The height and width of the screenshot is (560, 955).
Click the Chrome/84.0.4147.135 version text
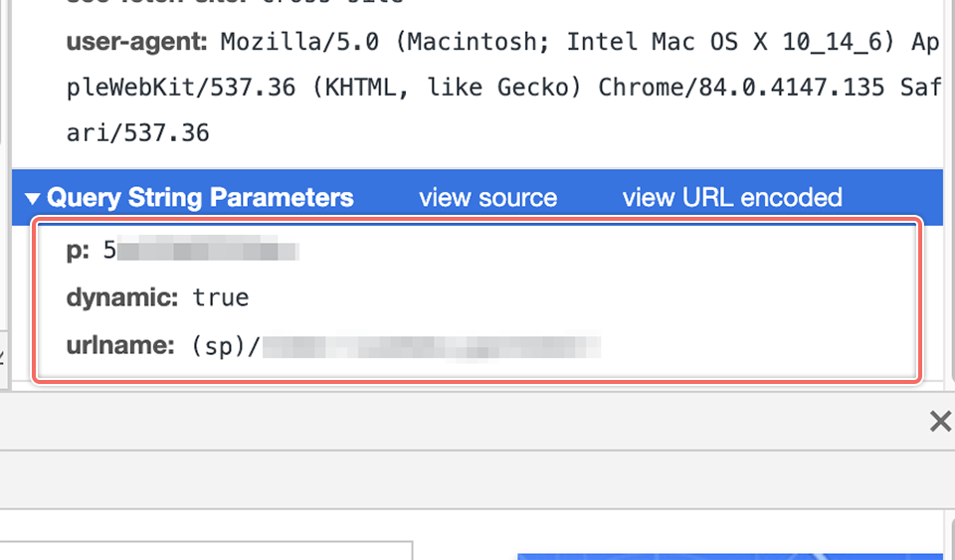coord(740,88)
